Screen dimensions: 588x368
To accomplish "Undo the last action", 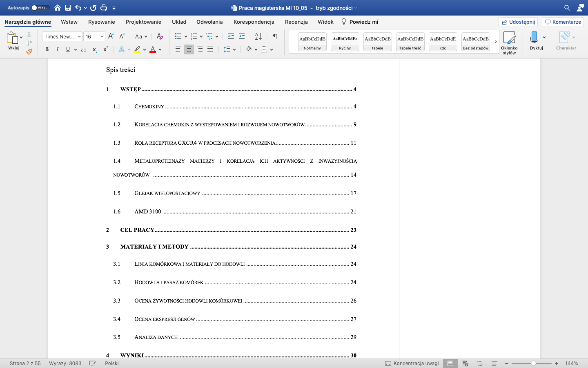I will [x=78, y=8].
